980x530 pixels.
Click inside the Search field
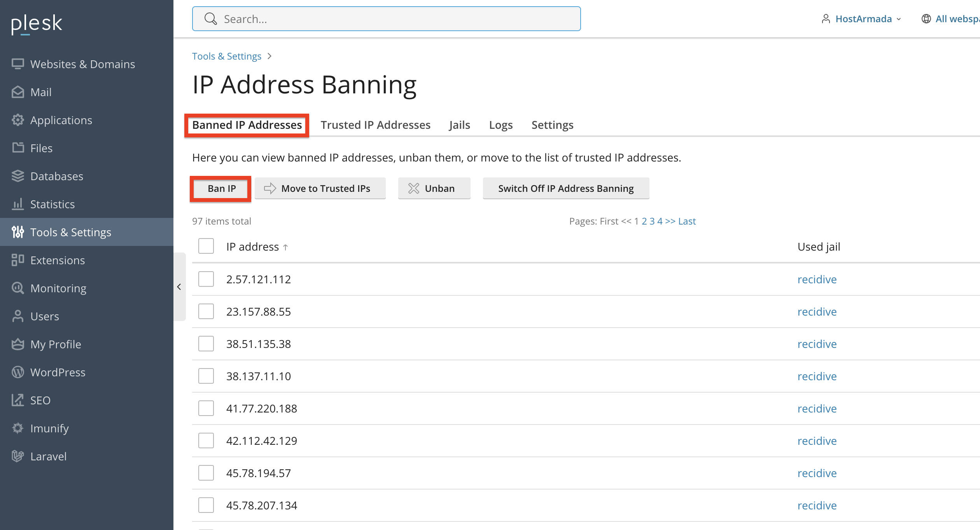(x=386, y=19)
